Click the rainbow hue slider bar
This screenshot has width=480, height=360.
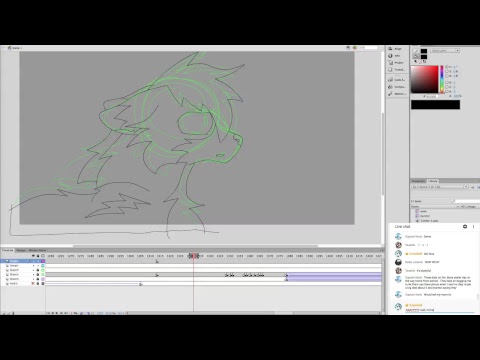(442, 79)
